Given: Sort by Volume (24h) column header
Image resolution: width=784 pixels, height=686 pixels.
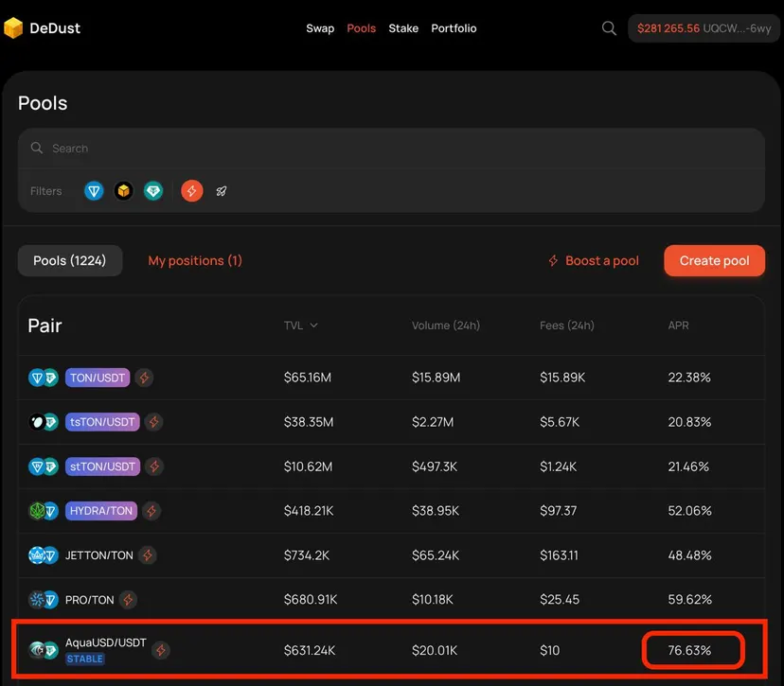Looking at the screenshot, I should pyautogui.click(x=446, y=325).
